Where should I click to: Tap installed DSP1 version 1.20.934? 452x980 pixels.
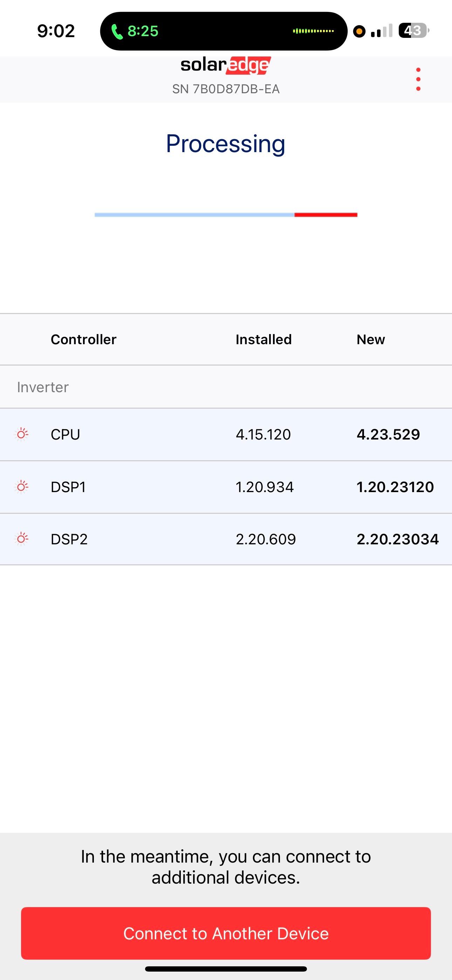pyautogui.click(x=265, y=487)
